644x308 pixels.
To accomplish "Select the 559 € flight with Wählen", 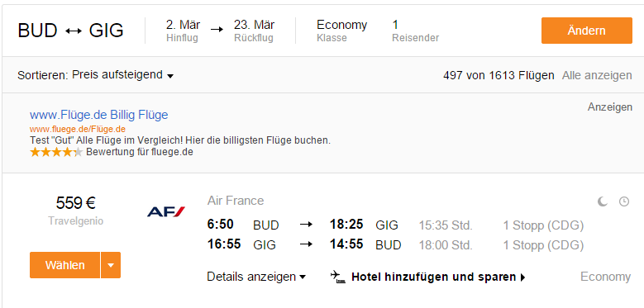I will pos(64,265).
